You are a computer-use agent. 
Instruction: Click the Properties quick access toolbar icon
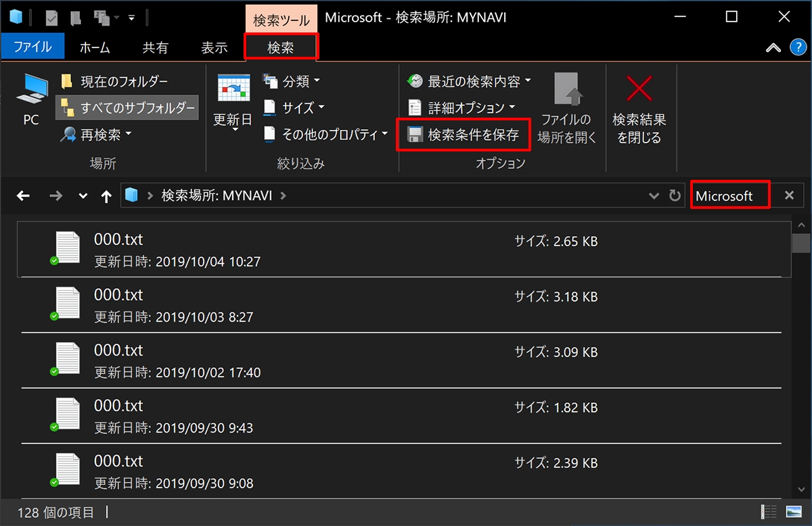[x=51, y=17]
